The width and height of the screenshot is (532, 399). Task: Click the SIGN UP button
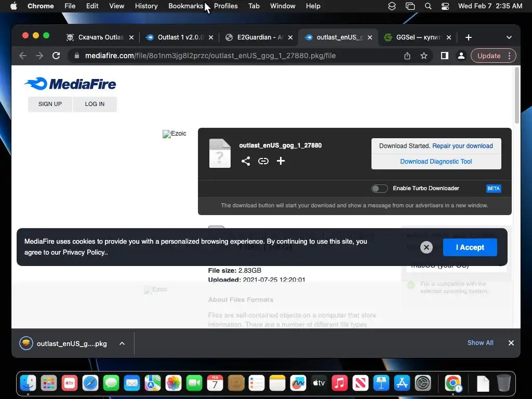click(x=50, y=104)
